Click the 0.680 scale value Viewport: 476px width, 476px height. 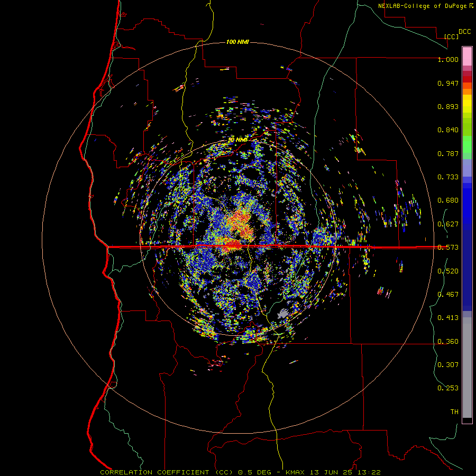pyautogui.click(x=448, y=200)
